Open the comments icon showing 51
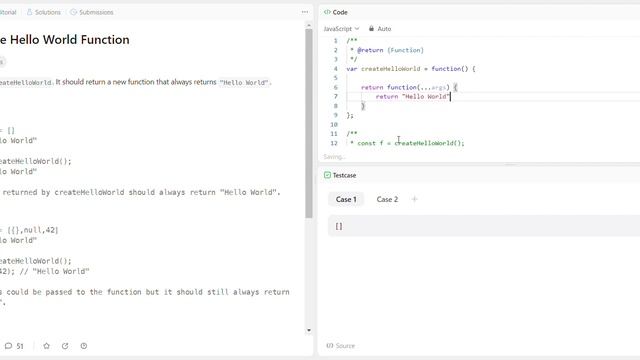 click(14, 346)
